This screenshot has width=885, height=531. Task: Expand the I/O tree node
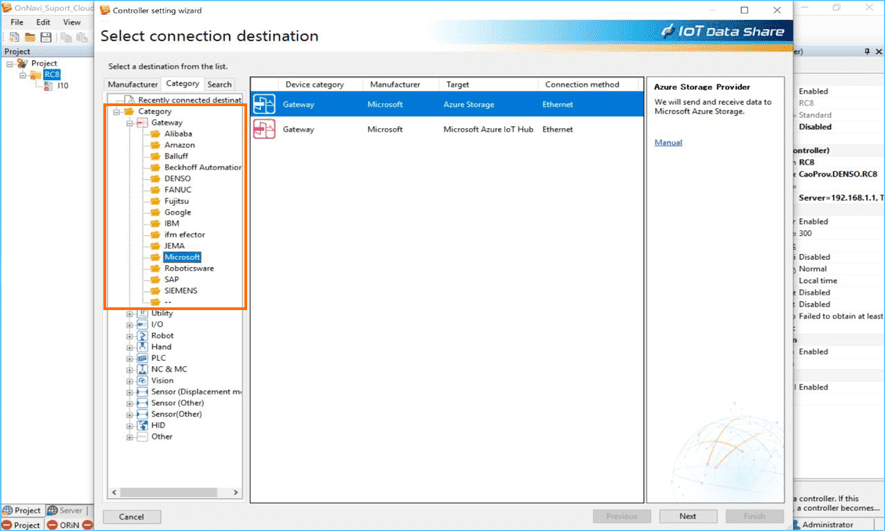[129, 325]
